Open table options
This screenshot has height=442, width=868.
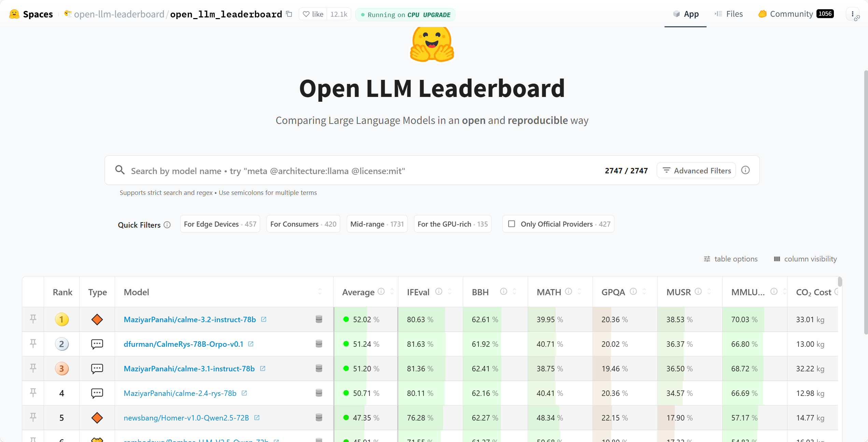pos(731,259)
